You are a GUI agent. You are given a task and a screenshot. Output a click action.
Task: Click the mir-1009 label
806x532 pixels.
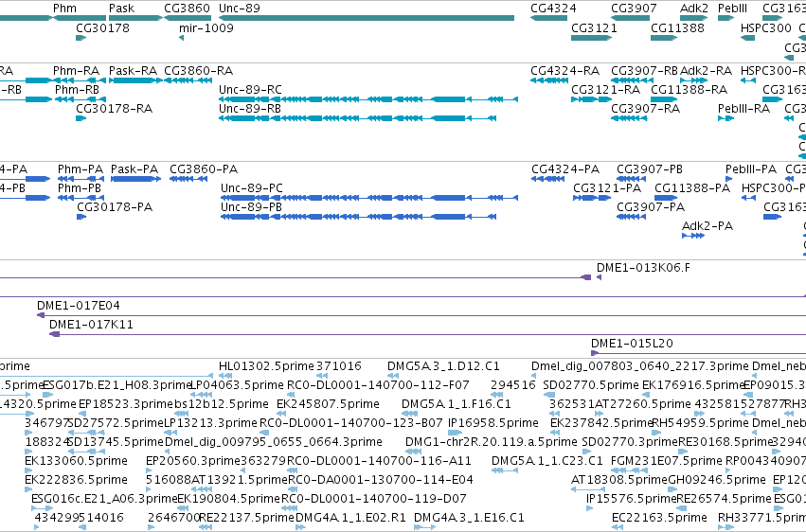(206, 27)
